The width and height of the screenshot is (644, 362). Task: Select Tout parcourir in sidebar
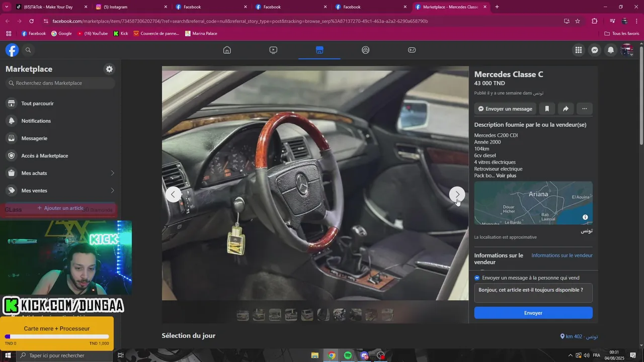tap(60, 104)
